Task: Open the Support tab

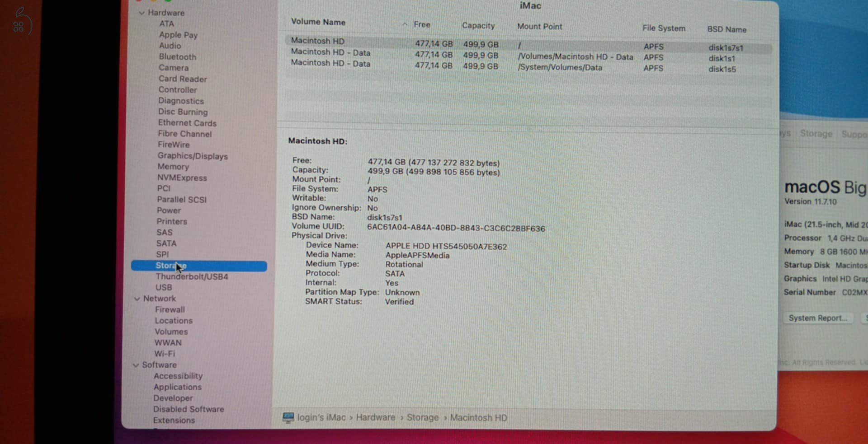Action: 854,134
